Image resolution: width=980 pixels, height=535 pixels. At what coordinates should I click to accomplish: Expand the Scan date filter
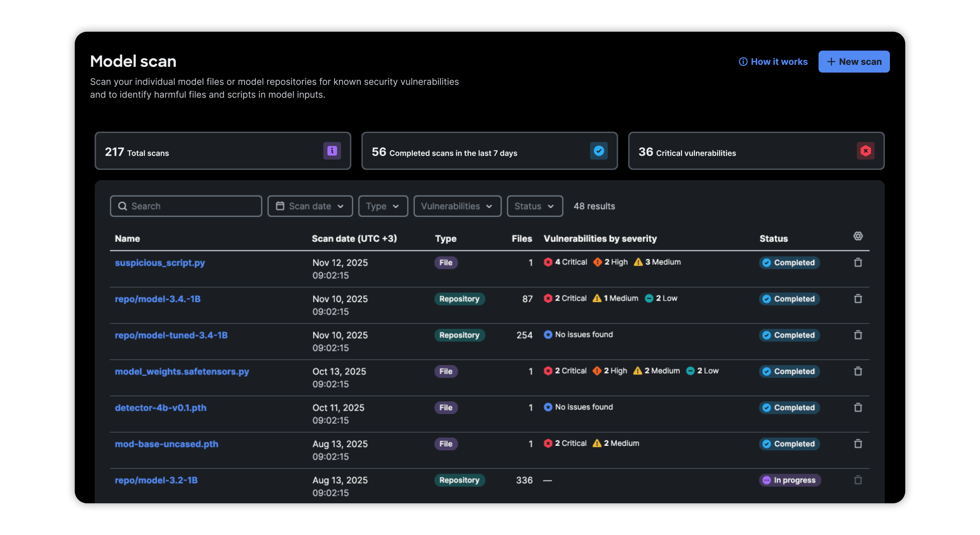point(310,206)
